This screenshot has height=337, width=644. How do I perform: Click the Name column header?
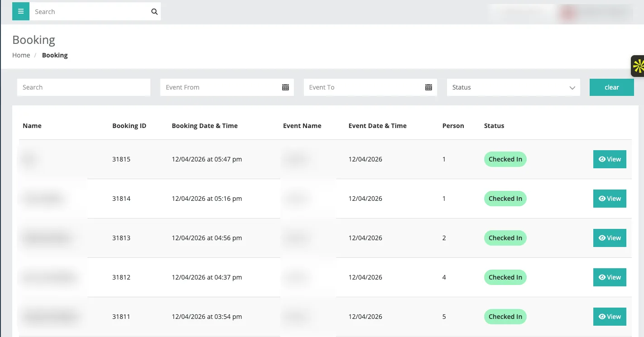tap(32, 126)
